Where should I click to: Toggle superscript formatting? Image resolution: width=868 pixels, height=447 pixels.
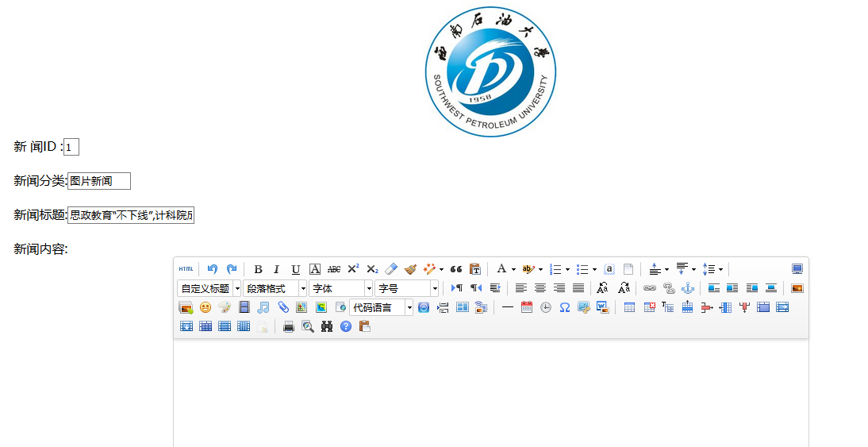pyautogui.click(x=353, y=269)
